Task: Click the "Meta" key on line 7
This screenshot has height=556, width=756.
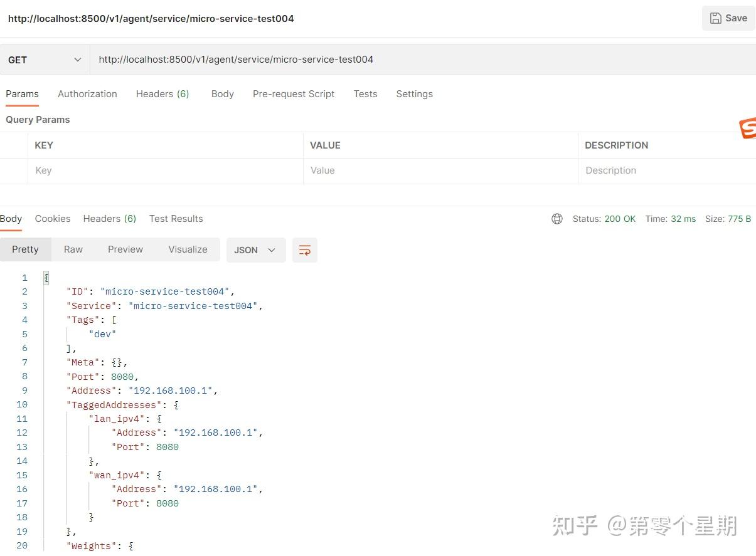Action: (x=83, y=362)
